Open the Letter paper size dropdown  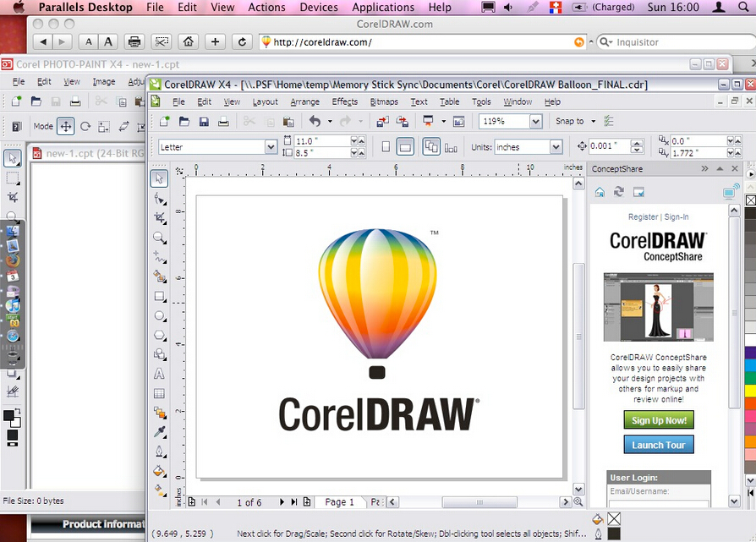(271, 147)
